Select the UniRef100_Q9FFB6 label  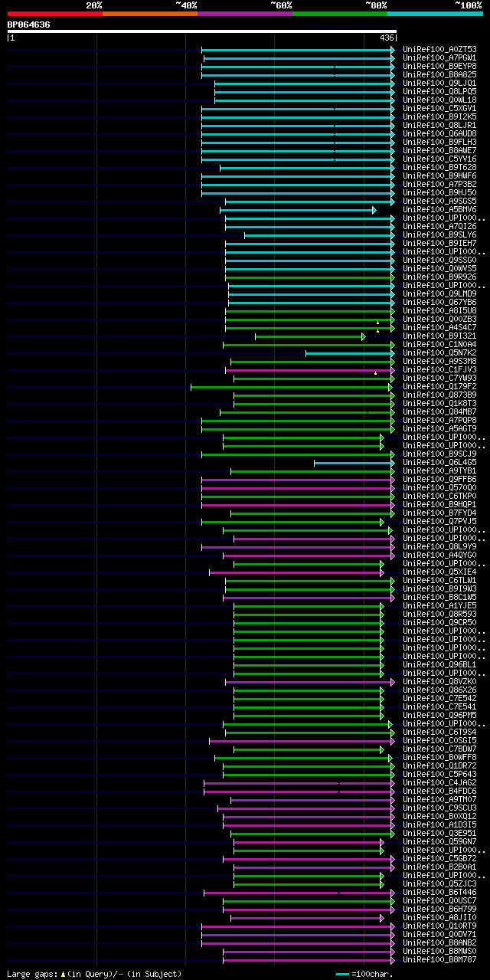pyautogui.click(x=439, y=480)
